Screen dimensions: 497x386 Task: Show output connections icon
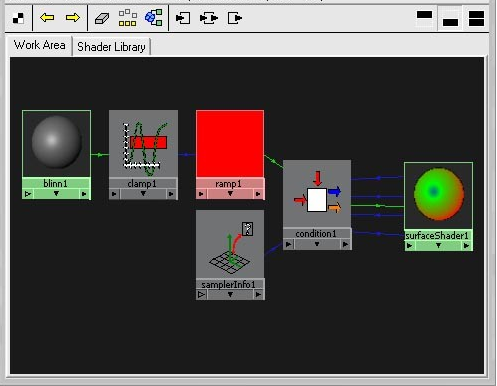pyautogui.click(x=235, y=18)
